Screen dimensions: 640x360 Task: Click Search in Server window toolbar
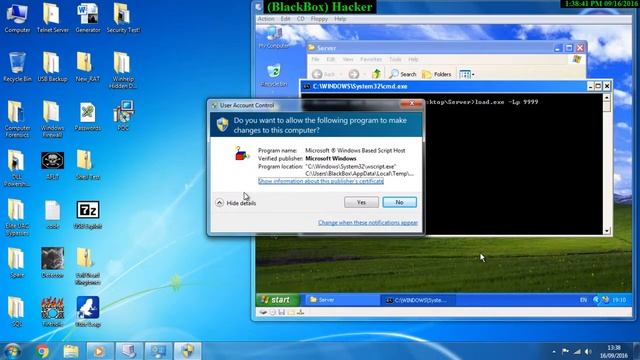point(402,74)
